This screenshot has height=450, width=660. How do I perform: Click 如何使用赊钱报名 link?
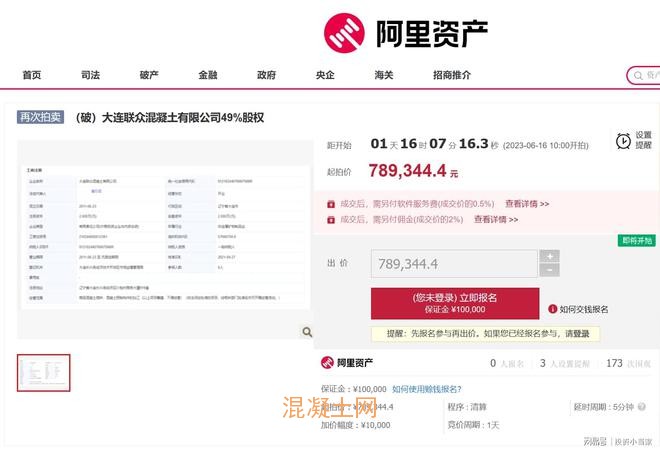427,389
